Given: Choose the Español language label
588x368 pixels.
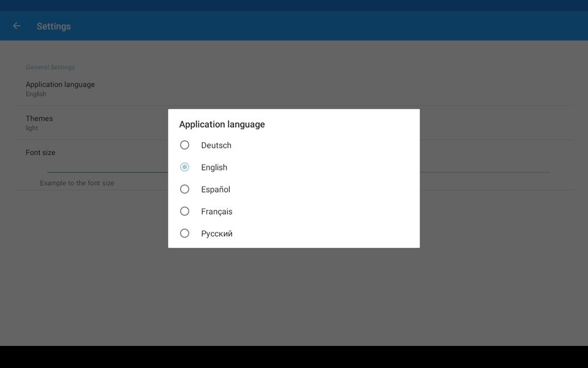Looking at the screenshot, I should tap(216, 190).
